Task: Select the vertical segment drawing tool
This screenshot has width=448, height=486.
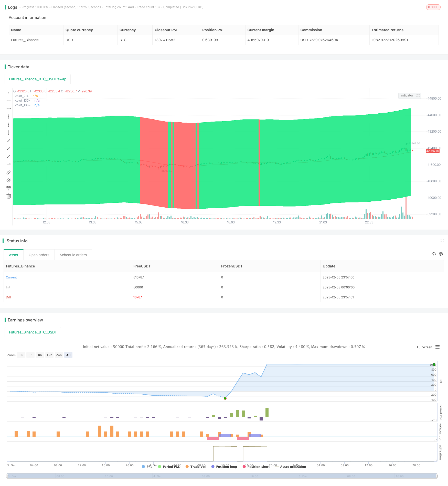Action: [x=9, y=133]
